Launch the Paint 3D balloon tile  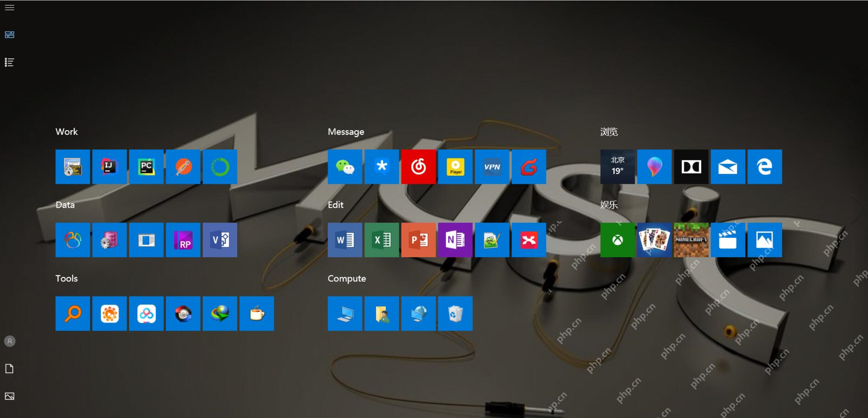(x=654, y=167)
